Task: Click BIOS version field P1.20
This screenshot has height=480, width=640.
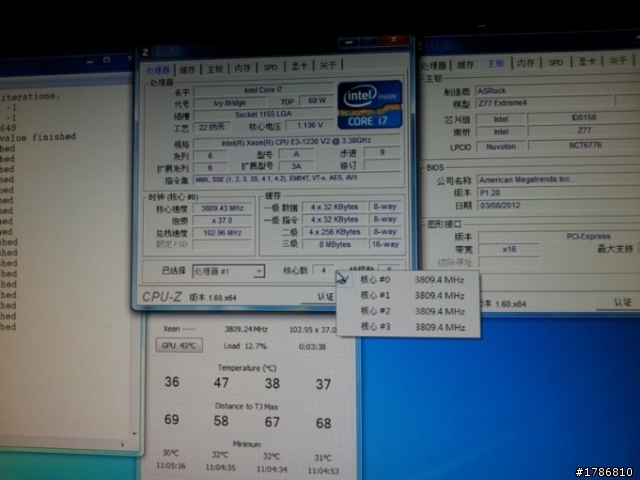Action: point(558,193)
